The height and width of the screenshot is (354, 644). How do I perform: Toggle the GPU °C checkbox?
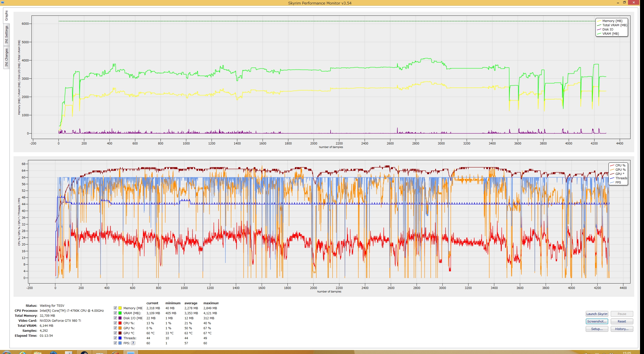click(115, 333)
